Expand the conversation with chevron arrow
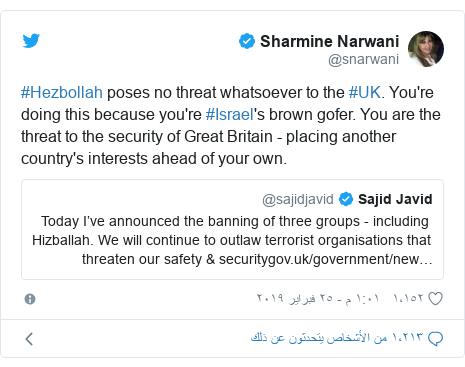 point(29,339)
